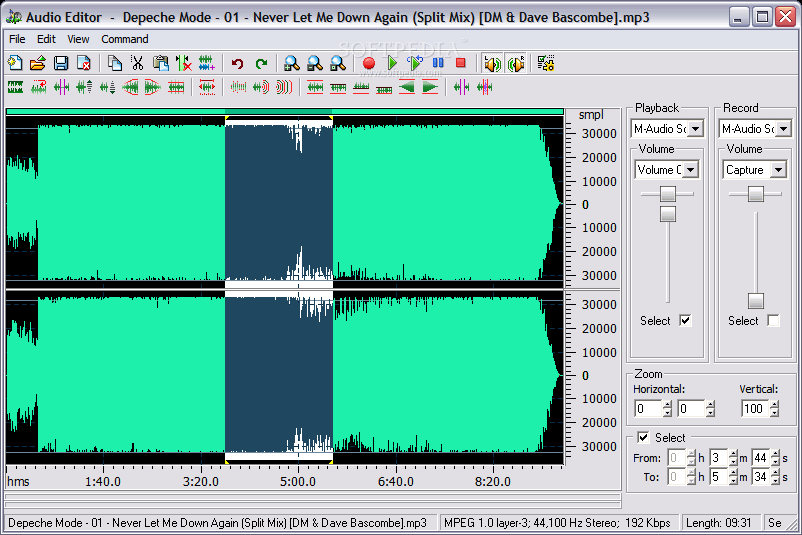Click the Playback vertical volume slider handle
This screenshot has width=802, height=535.
667,214
